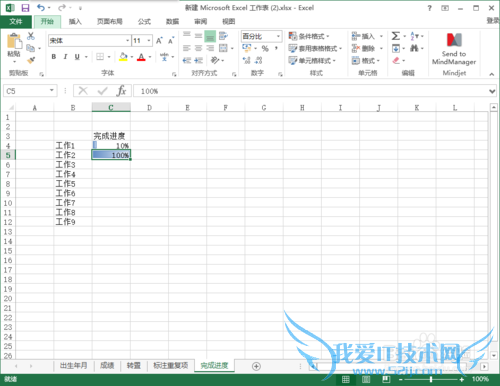Apply the yellow fill color
500x386 pixels.
coord(123,57)
